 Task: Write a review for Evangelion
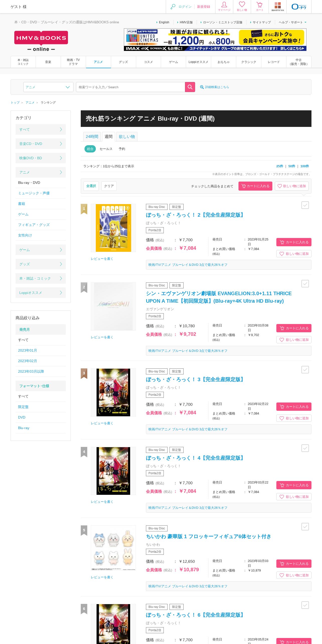click(102, 337)
